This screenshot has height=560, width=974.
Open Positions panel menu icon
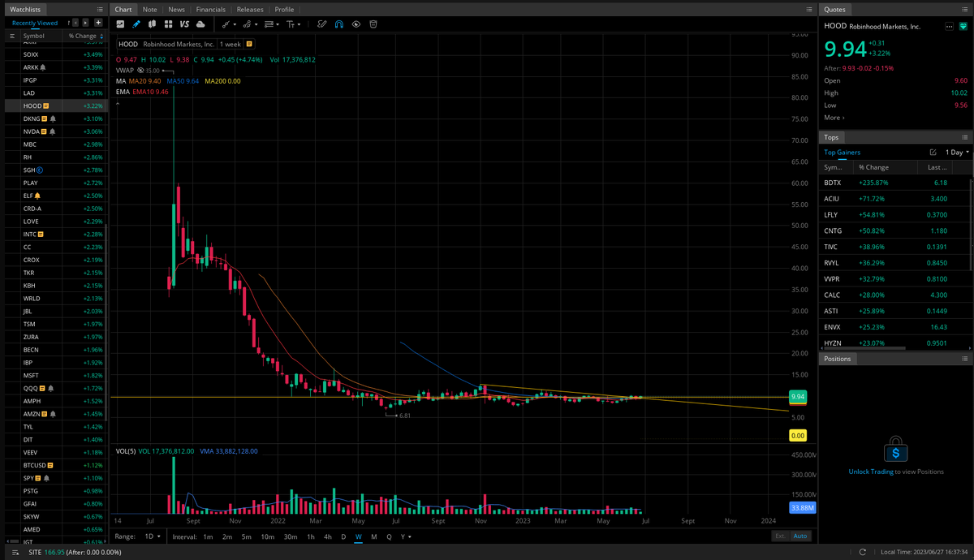click(965, 358)
